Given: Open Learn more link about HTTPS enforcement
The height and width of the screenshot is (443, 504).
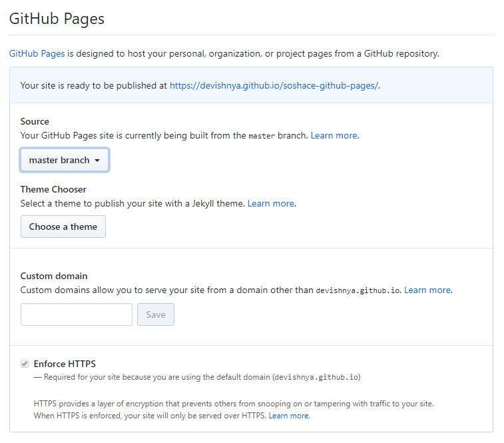Looking at the screenshot, I should pyautogui.click(x=289, y=416).
